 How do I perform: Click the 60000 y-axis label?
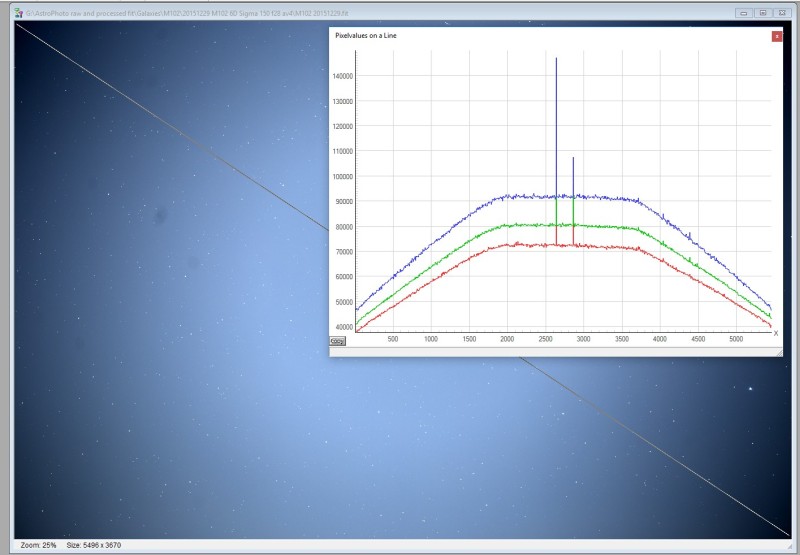pyautogui.click(x=344, y=277)
